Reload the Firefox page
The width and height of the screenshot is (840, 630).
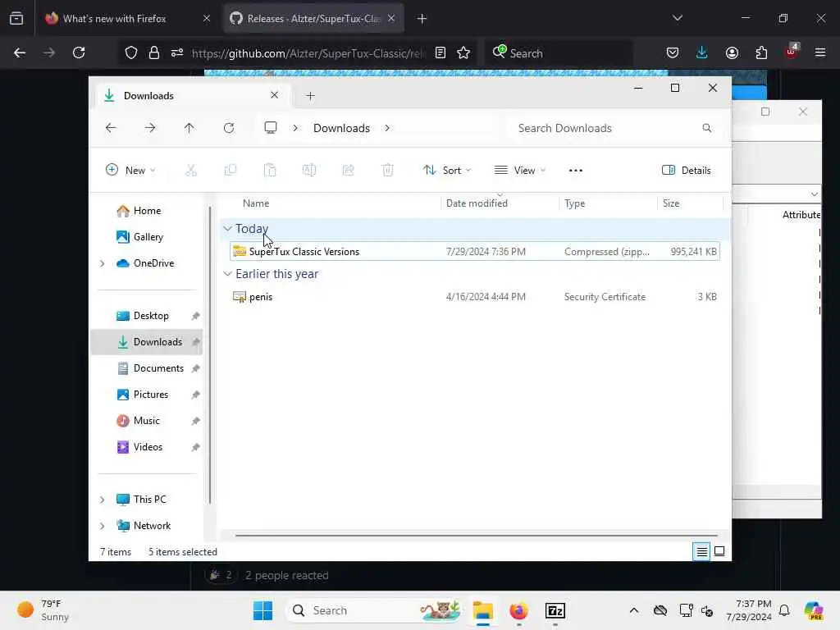point(79,52)
